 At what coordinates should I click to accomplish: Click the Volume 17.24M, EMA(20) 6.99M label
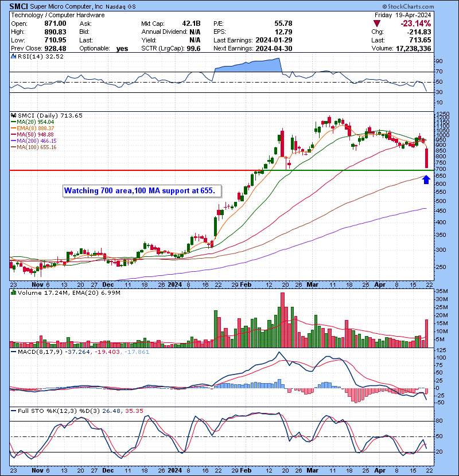pyautogui.click(x=69, y=292)
